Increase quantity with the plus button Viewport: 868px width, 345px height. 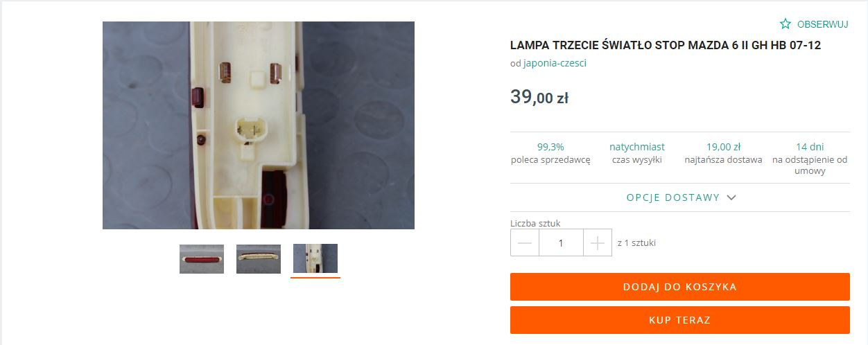tap(598, 242)
